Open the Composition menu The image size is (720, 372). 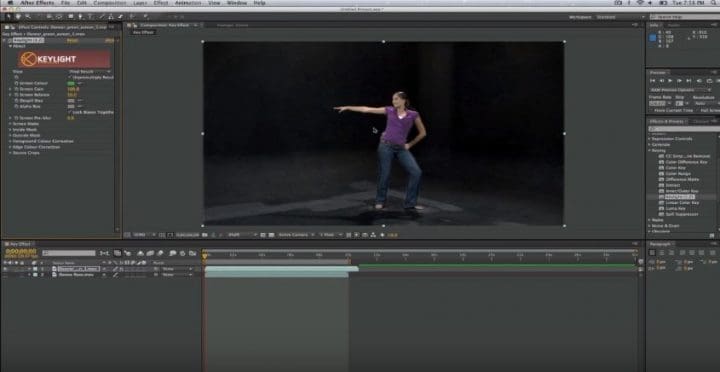click(110, 3)
